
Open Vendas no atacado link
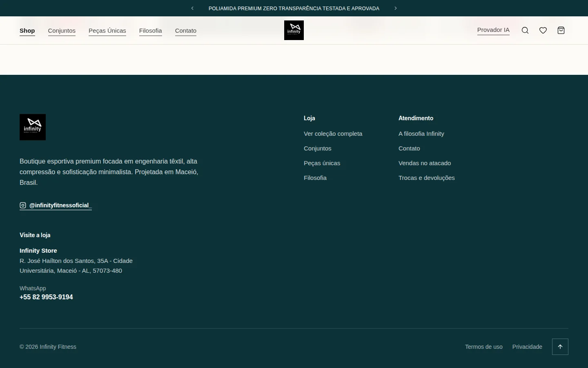coord(425,163)
